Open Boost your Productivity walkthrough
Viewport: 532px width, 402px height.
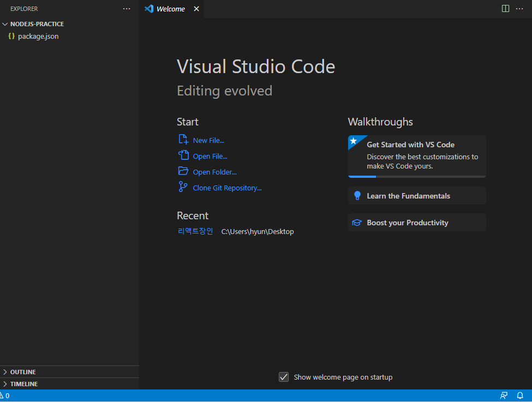417,223
